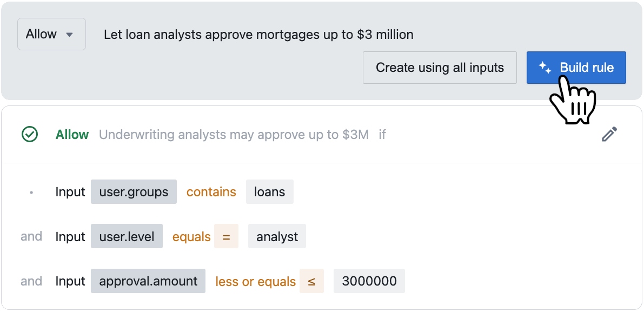Click Create using all inputs button
The width and height of the screenshot is (644, 312).
tap(440, 68)
